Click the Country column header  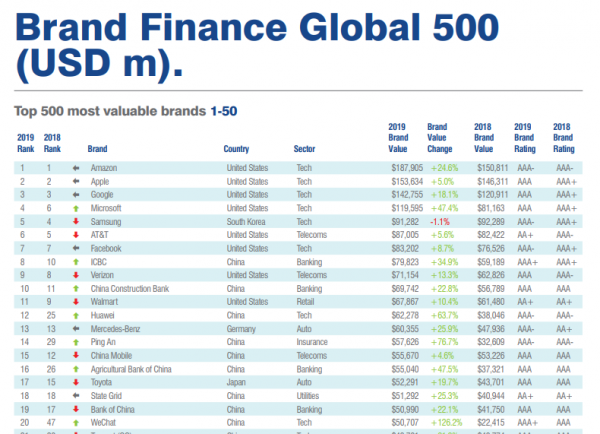point(236,149)
